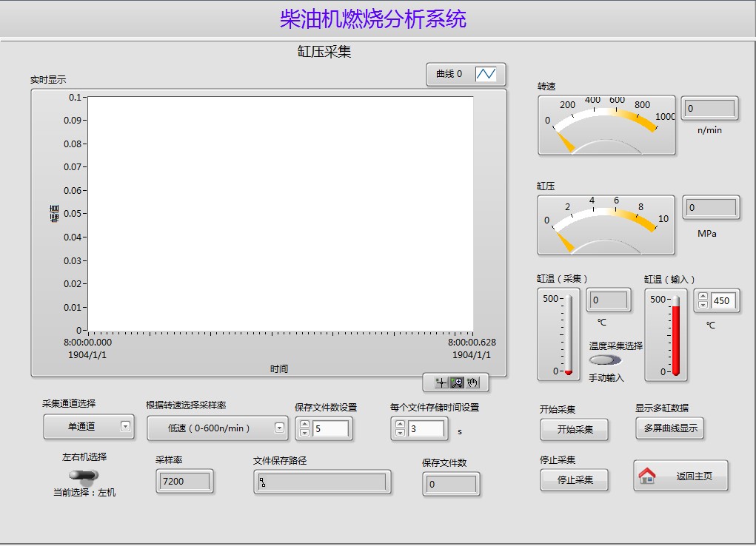The height and width of the screenshot is (546, 756).
Task: Click the home icon on 返回主页 button
Action: click(647, 476)
